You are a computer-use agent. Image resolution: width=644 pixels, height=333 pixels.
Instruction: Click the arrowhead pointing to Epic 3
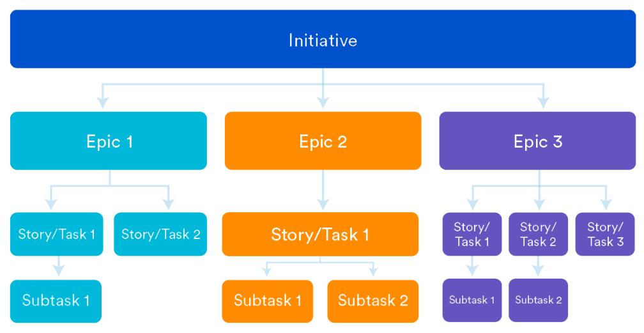(544, 102)
